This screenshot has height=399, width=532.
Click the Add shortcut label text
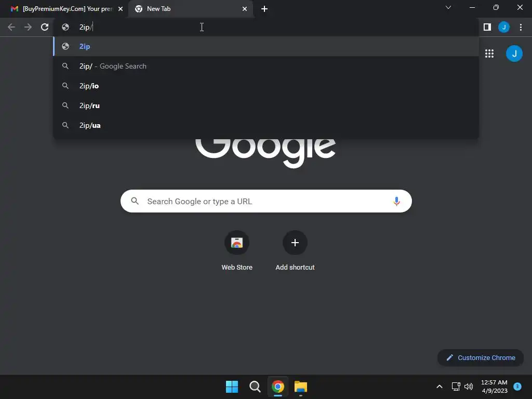(x=295, y=268)
